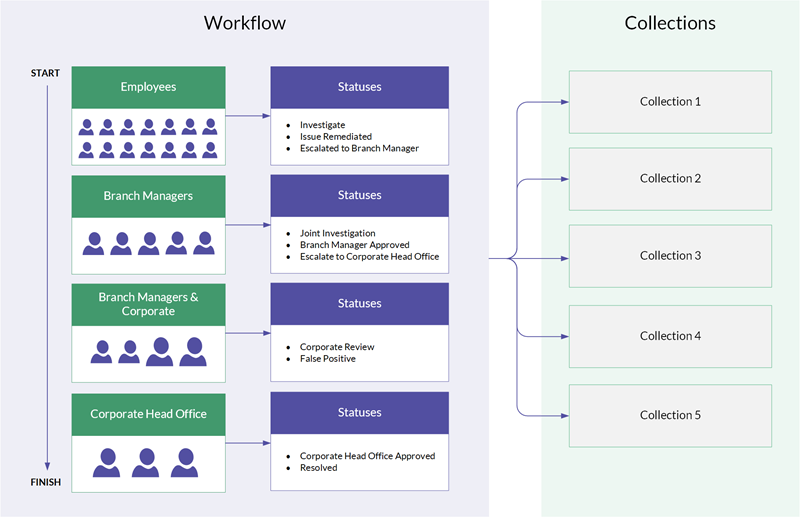Select the Collection 1 box
Screen dimensions: 800x517
pyautogui.click(x=670, y=102)
